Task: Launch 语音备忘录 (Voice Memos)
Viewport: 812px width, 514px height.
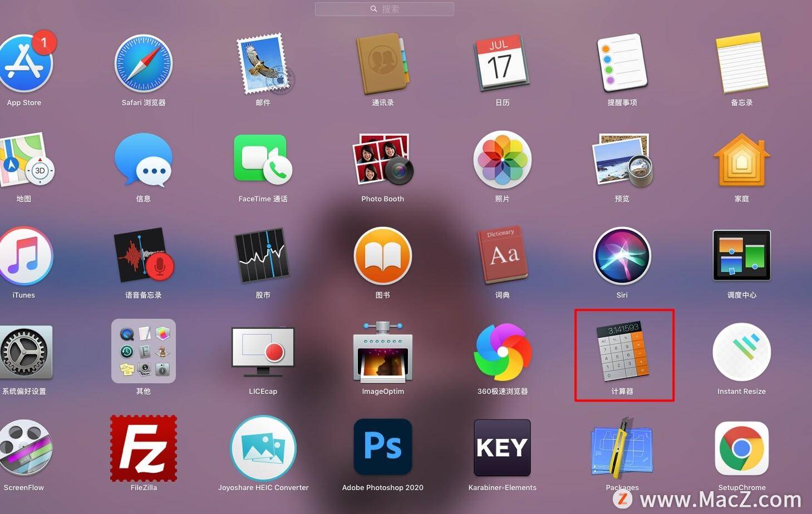Action: (x=144, y=256)
